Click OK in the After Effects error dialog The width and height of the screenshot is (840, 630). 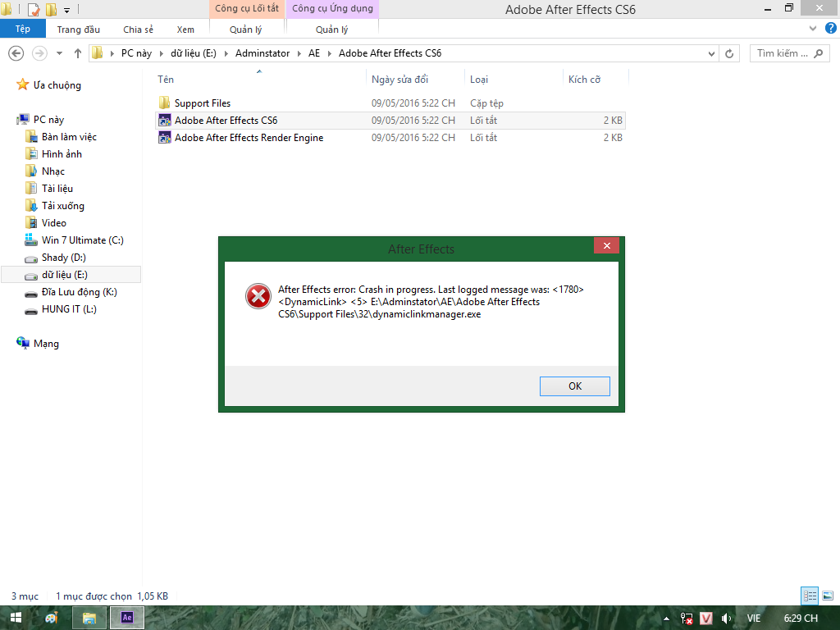[574, 386]
